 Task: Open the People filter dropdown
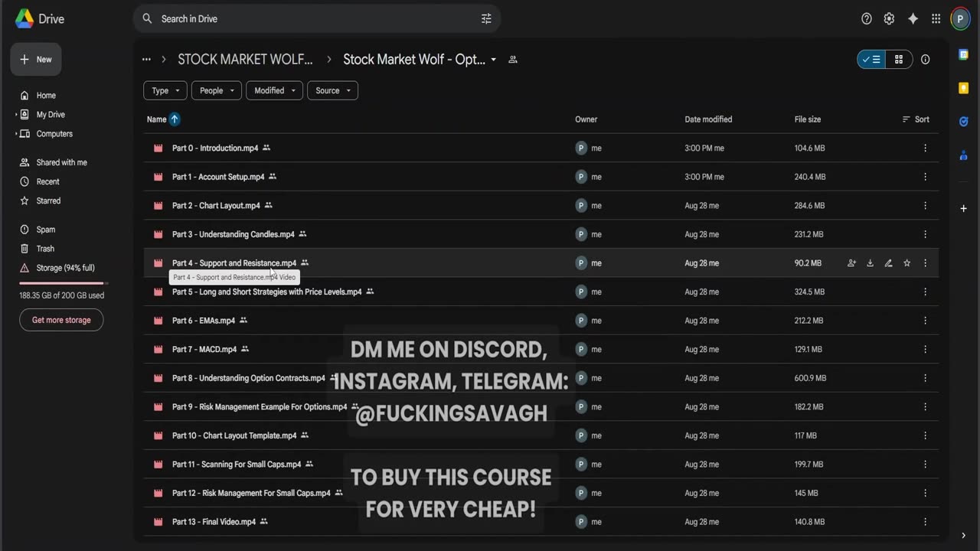point(217,90)
